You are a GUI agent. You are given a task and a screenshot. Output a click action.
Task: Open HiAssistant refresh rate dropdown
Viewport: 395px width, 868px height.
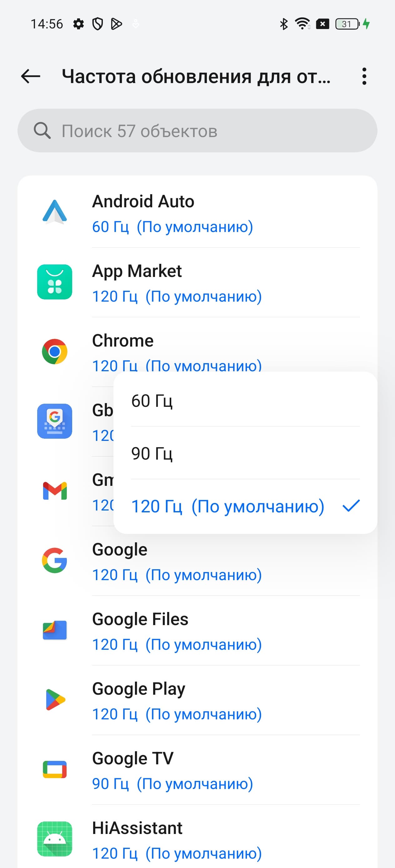(177, 854)
